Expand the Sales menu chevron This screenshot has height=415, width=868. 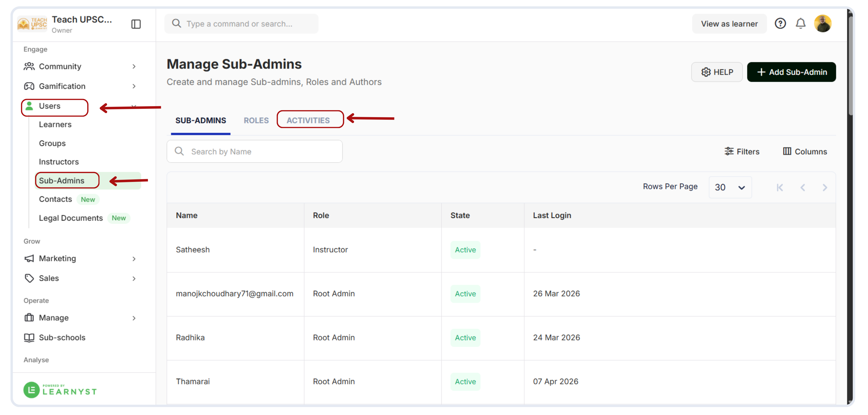[x=134, y=279]
